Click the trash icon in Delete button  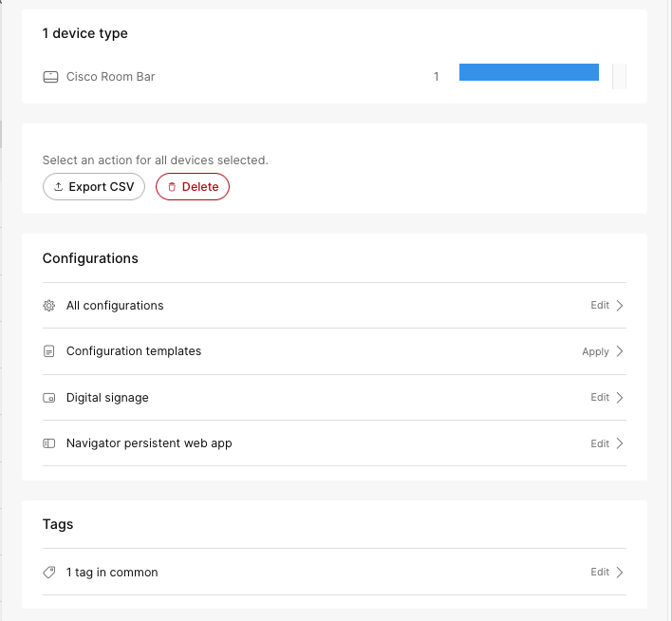click(172, 187)
